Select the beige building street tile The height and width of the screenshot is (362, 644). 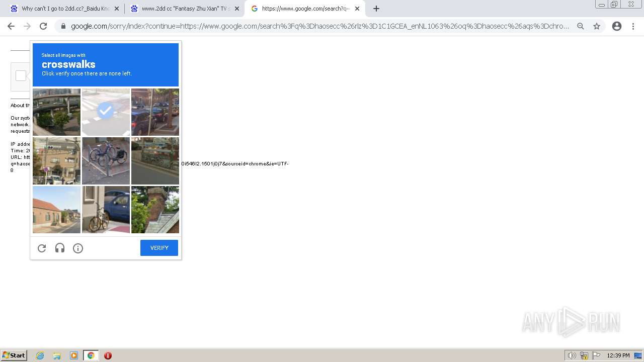[x=56, y=161]
